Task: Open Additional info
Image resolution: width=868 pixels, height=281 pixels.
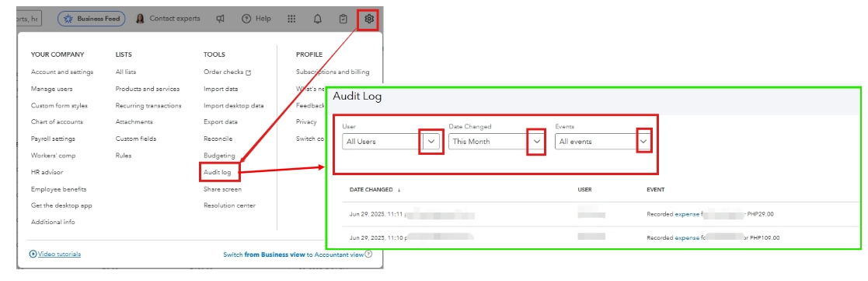Action: pos(53,222)
